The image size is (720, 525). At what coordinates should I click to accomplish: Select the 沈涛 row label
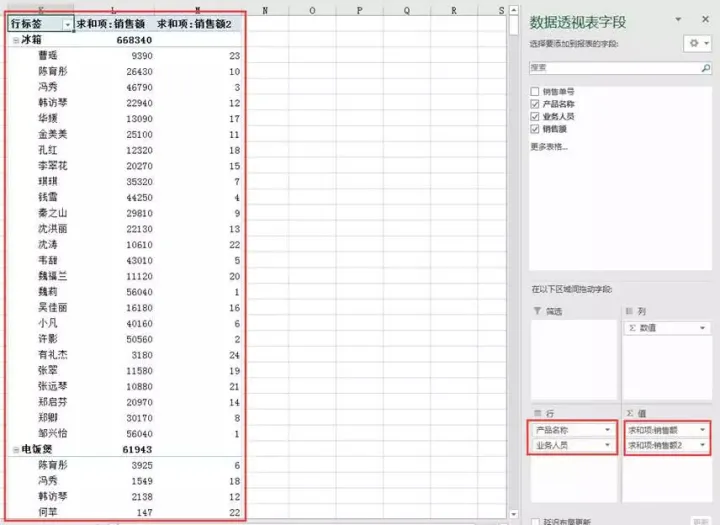[x=48, y=245]
